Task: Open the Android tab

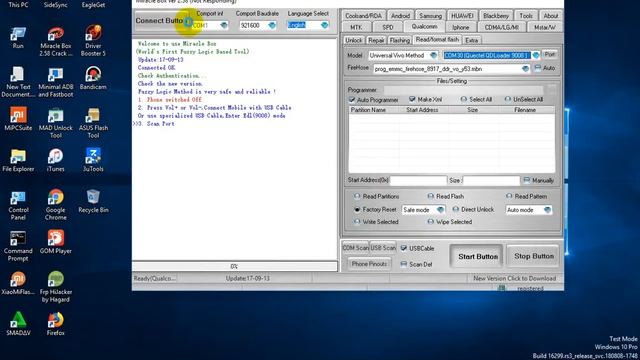Action: [400, 16]
